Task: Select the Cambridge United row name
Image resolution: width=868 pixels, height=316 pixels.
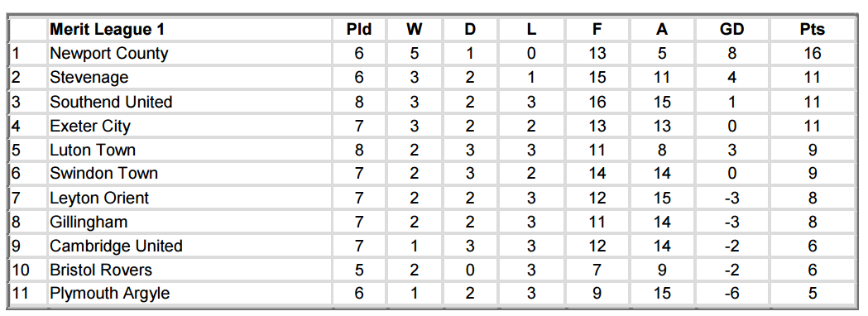Action: 116,246
